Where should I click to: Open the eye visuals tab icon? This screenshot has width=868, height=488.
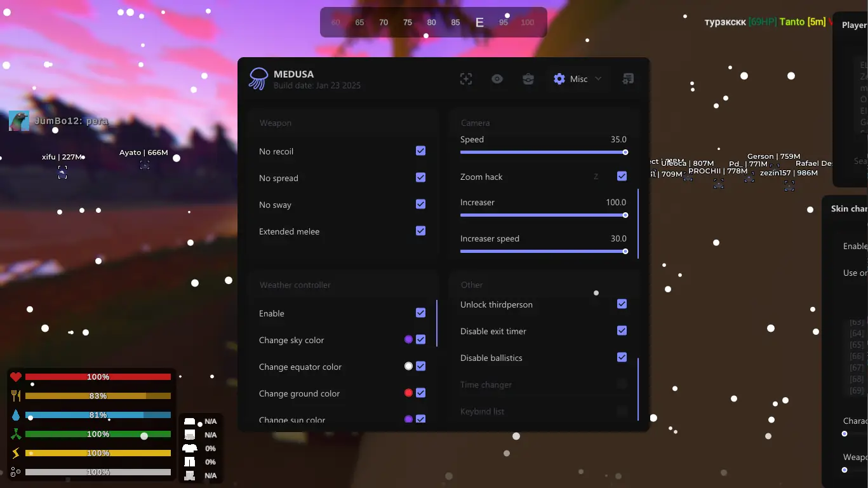[497, 79]
